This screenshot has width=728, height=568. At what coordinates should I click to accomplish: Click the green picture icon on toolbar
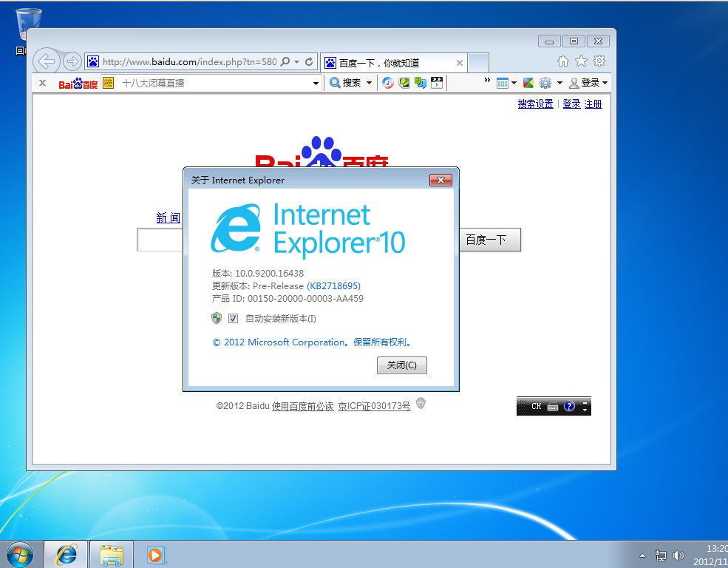click(x=404, y=83)
